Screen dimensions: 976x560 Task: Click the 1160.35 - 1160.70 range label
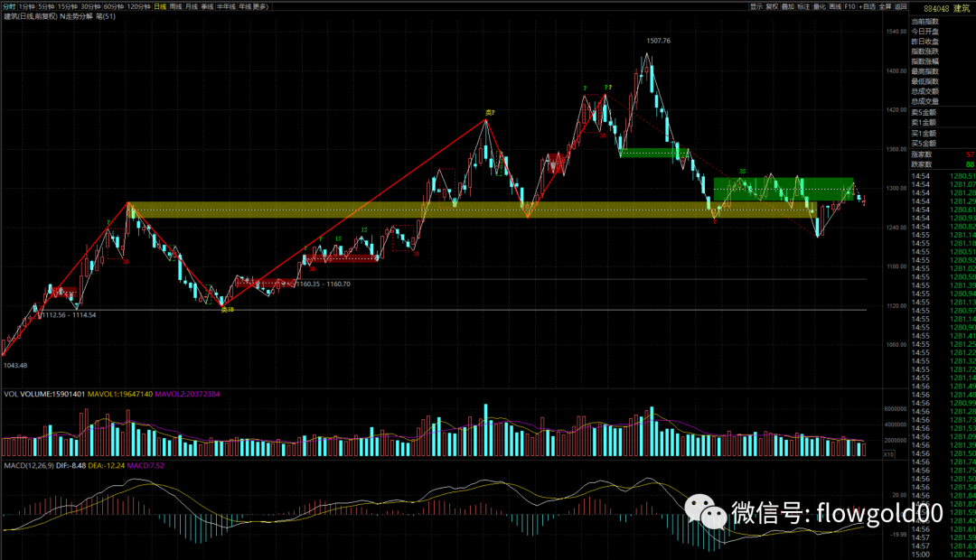(x=323, y=284)
